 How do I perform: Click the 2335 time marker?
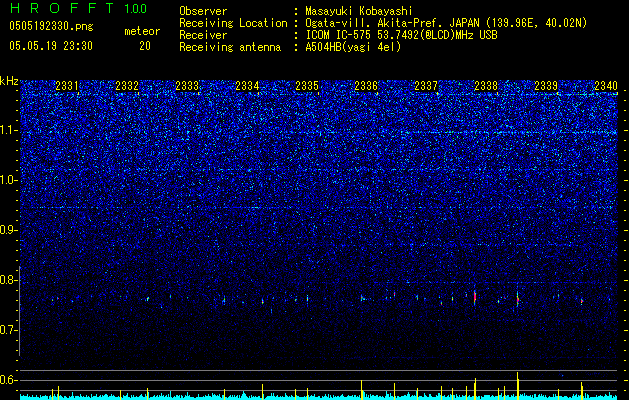tap(307, 85)
